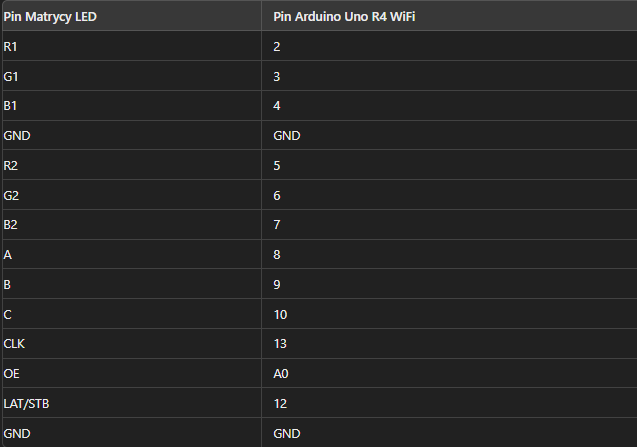Select the B2 pin cell
Viewport: 637px width, 447px height.
(x=10, y=225)
